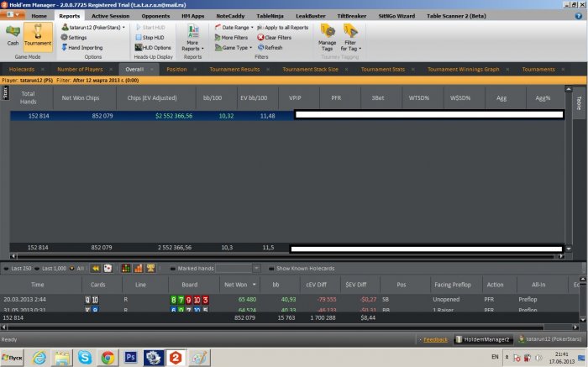Viewport: 588px width, 367px height.
Task: Sort by bb/100 column header
Action: (213, 98)
